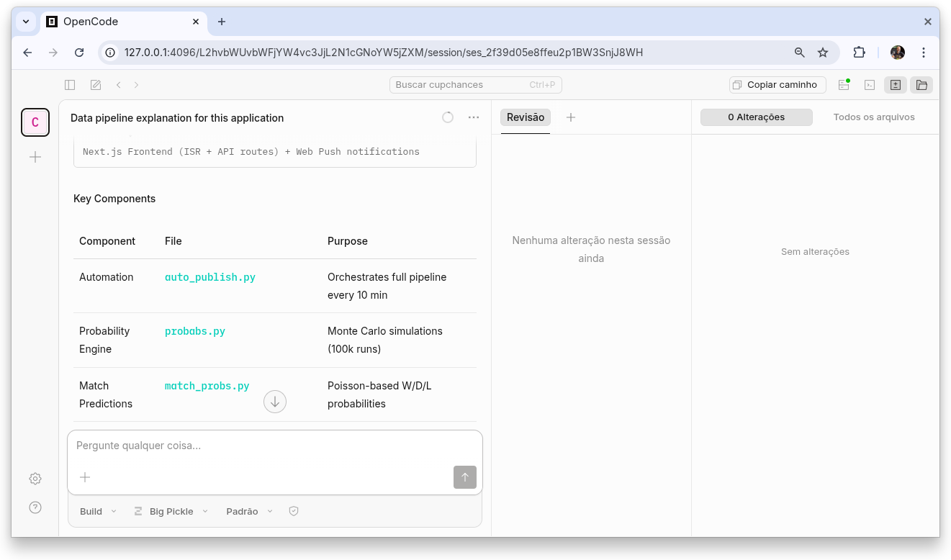The height and width of the screenshot is (560, 951).
Task: Open the terminal panel icon
Action: (870, 85)
